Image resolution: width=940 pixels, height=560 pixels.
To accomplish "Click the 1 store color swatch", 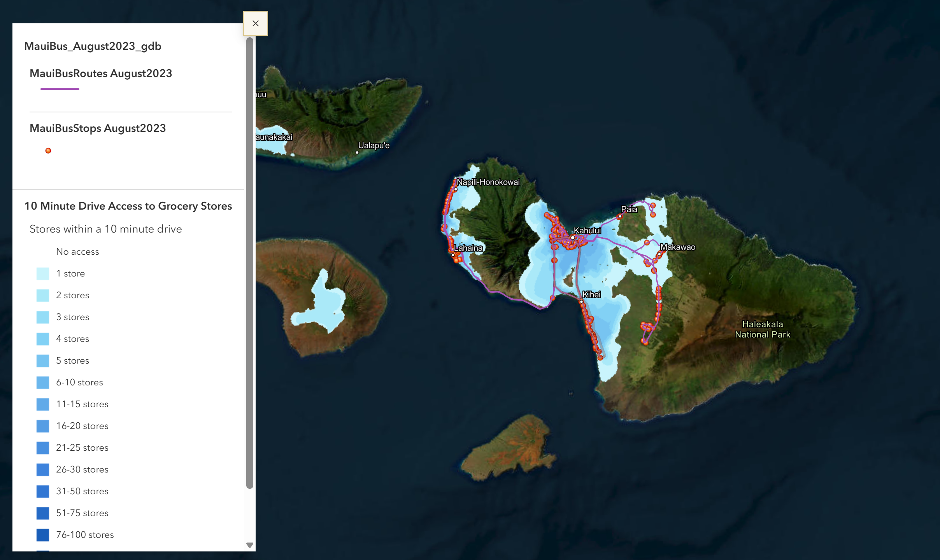I will click(43, 274).
